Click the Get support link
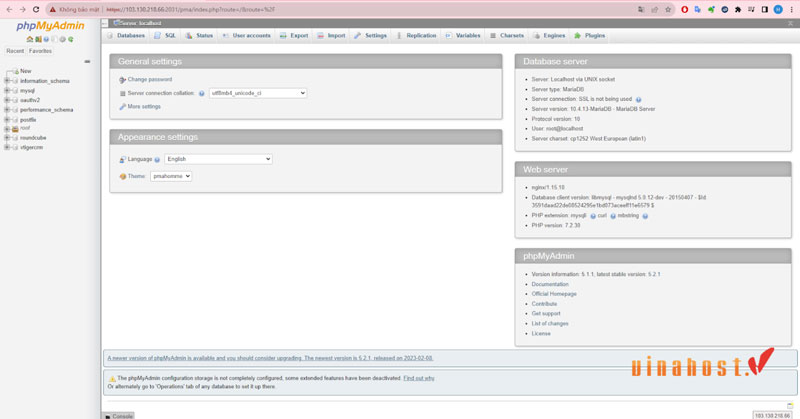The image size is (800, 419). pos(546,314)
